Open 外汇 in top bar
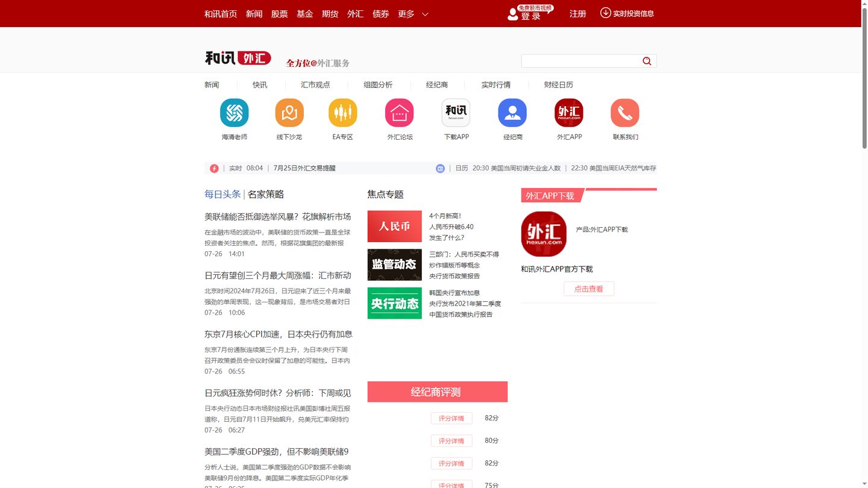The width and height of the screenshot is (868, 488). (x=356, y=14)
